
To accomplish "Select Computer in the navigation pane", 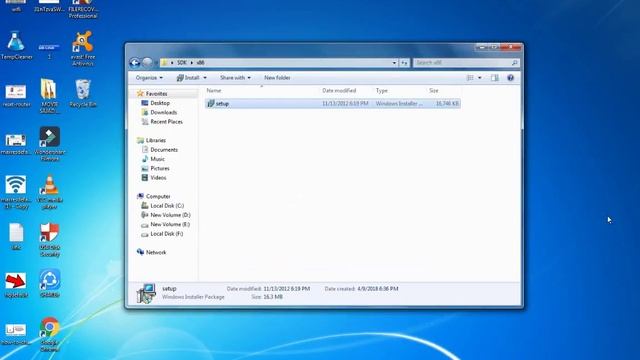I will pos(158,196).
